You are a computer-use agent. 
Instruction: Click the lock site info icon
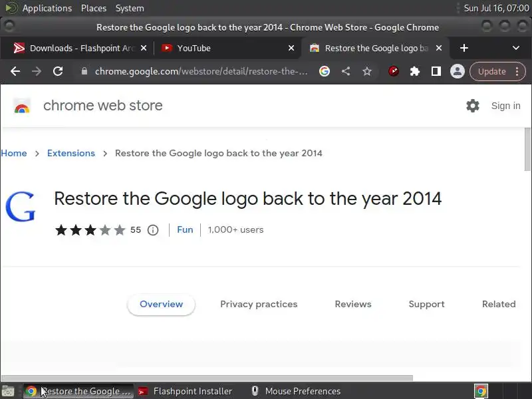pos(84,71)
